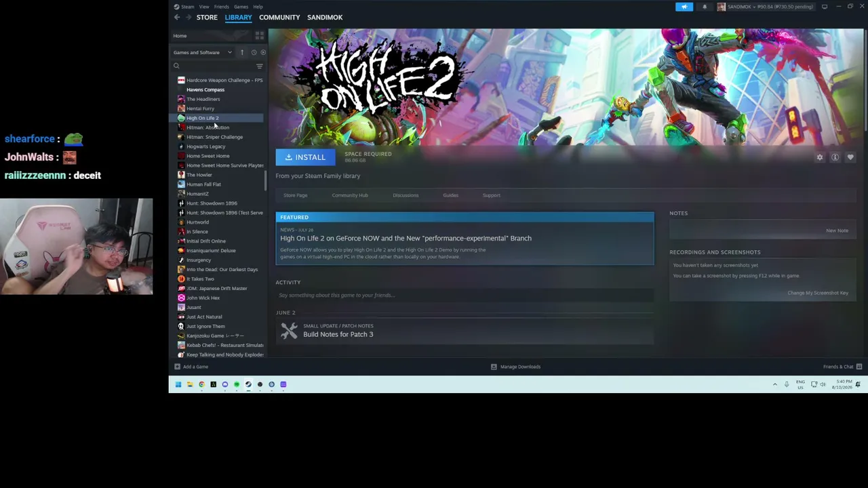
Task: Select Havens Compass in the game list
Action: tap(205, 89)
